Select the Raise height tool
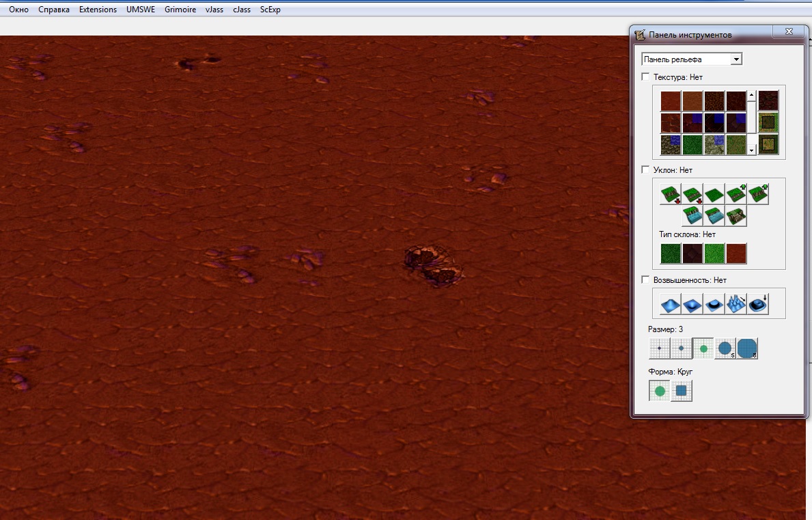This screenshot has width=812, height=520. coord(670,305)
